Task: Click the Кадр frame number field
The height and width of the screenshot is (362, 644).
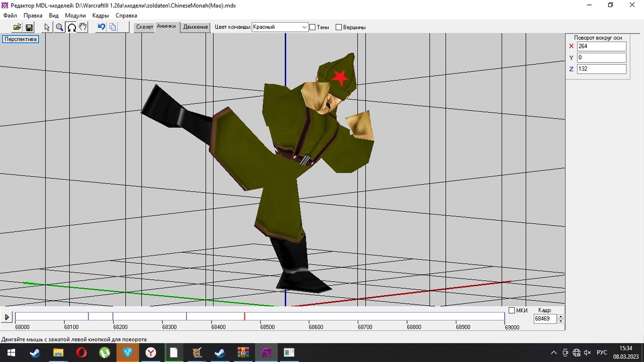Action: (545, 319)
